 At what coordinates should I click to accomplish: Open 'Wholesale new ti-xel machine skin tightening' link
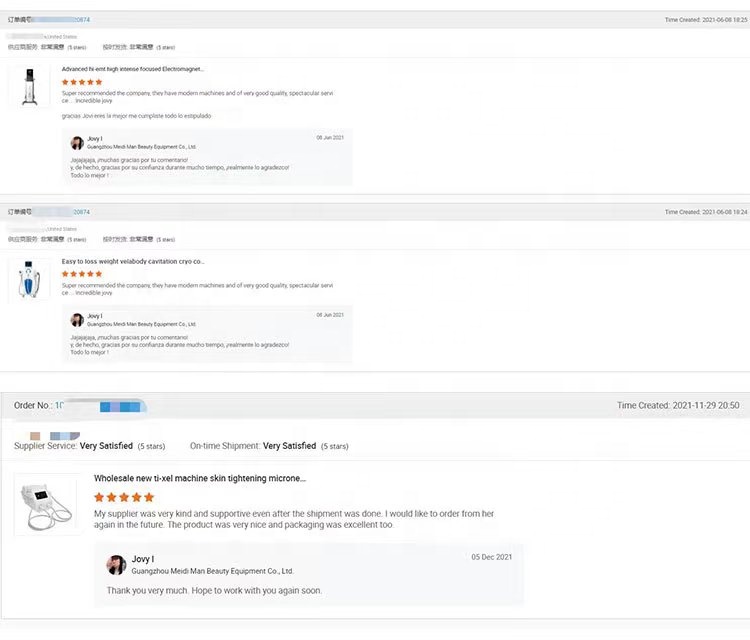point(200,479)
